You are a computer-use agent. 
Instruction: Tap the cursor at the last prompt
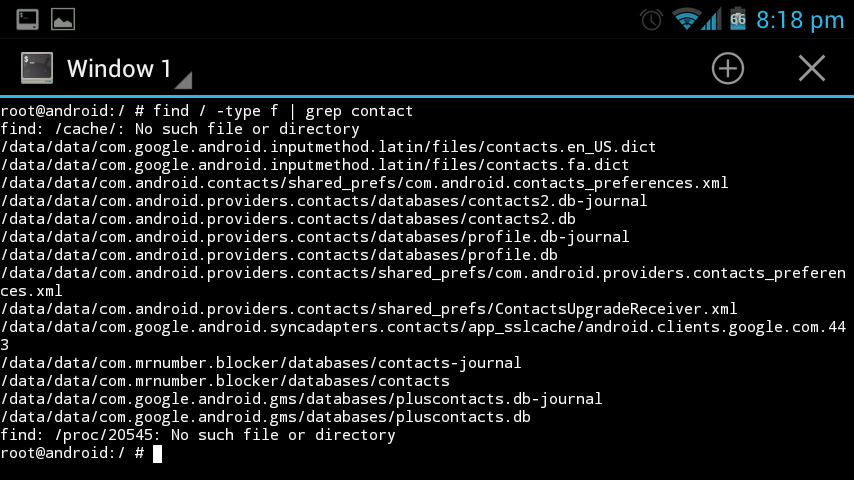coord(157,453)
